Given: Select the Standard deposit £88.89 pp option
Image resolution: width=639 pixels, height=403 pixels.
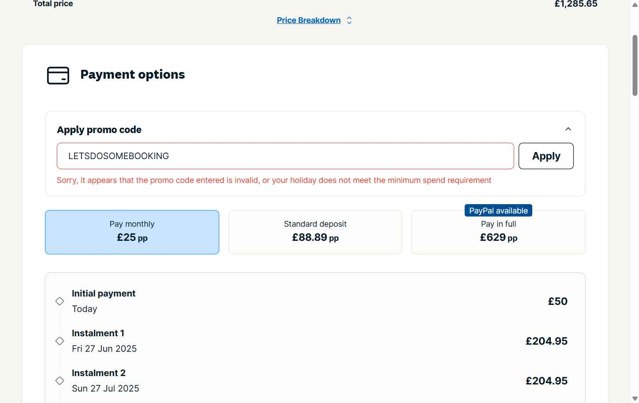Looking at the screenshot, I should tap(315, 232).
